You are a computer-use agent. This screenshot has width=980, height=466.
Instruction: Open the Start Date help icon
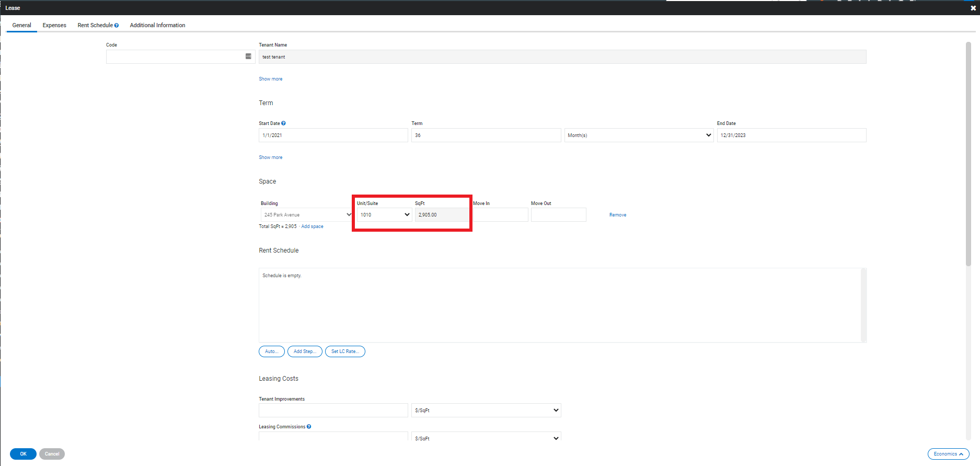click(283, 123)
